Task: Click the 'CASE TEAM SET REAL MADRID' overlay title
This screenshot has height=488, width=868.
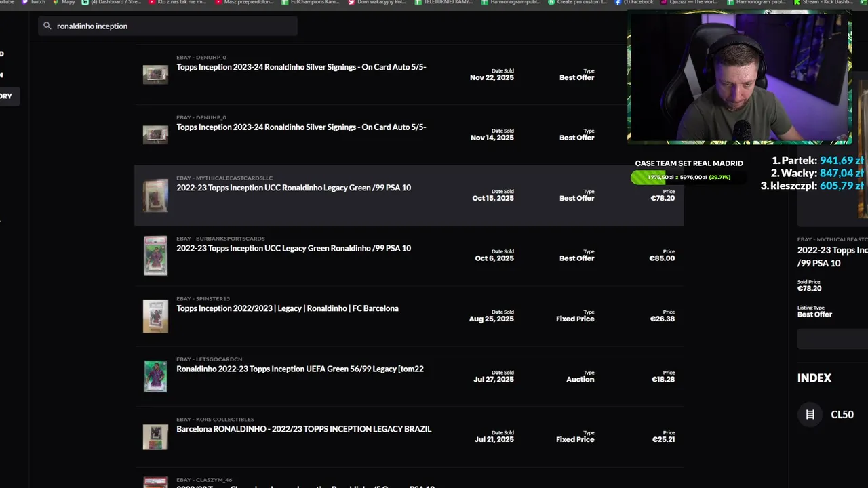Action: 689,163
